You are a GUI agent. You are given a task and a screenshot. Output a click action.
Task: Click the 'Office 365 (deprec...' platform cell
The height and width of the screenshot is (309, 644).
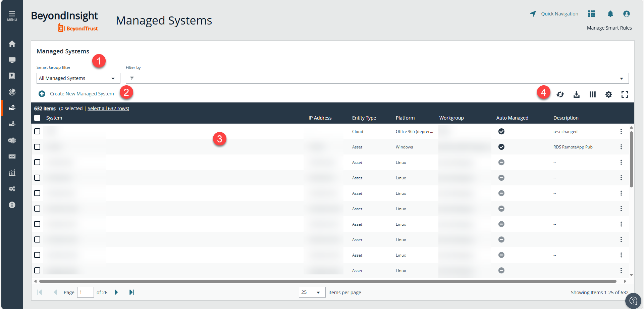point(415,132)
